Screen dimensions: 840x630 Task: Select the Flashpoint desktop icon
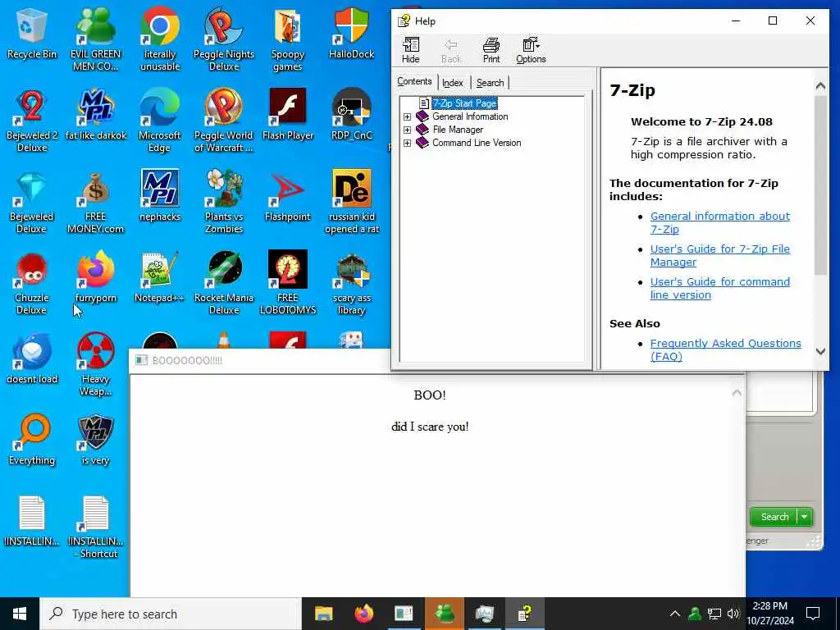click(288, 196)
